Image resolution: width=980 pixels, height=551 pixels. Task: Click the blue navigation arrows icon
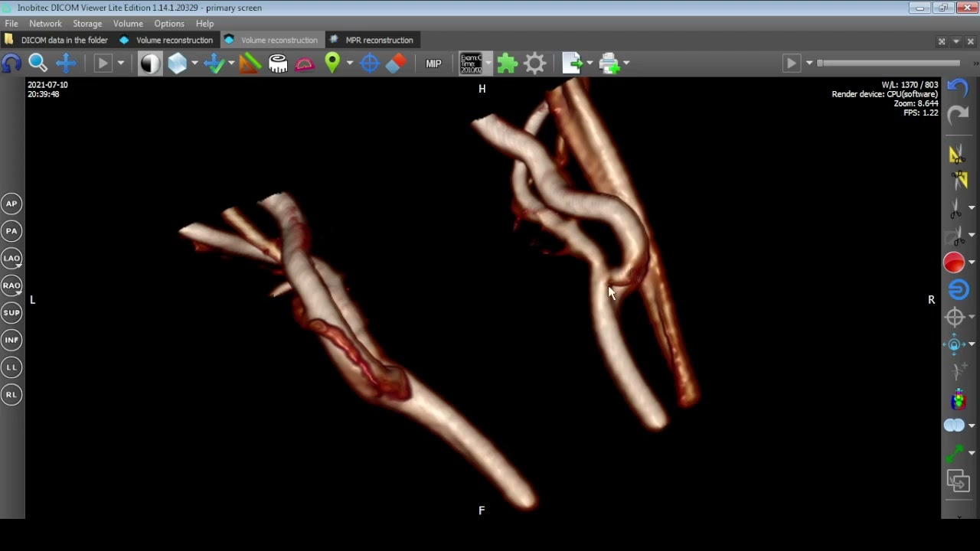coord(954,344)
